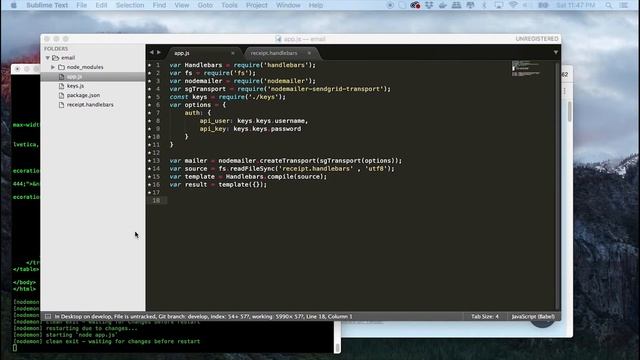Click the 'nodemailer-sendgrid-transport' string
This screenshot has width=640, height=360.
[327, 89]
